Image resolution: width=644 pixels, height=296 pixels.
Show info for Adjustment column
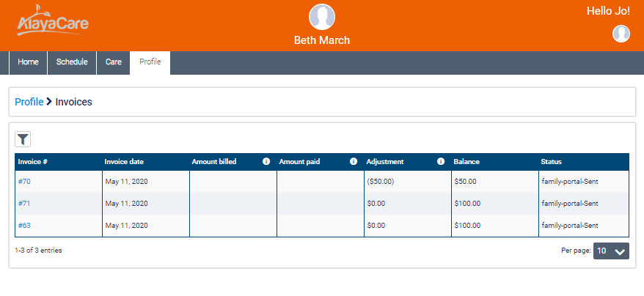click(441, 162)
